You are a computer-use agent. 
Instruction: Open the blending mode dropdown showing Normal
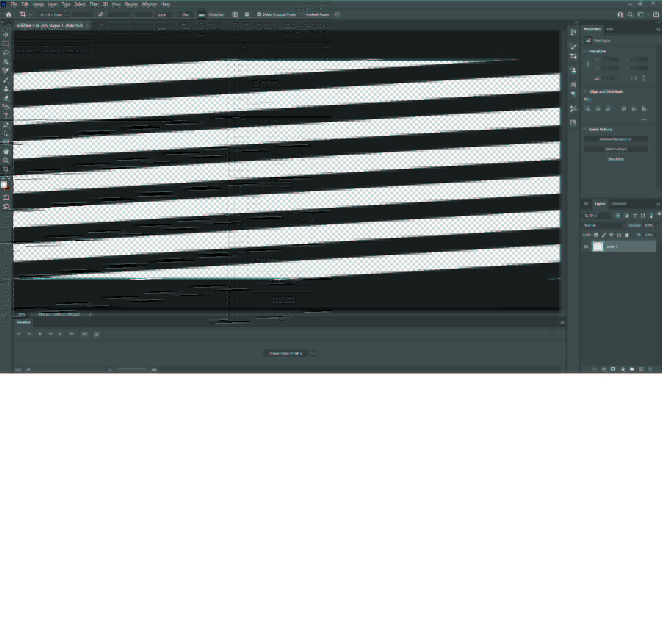pyautogui.click(x=604, y=225)
